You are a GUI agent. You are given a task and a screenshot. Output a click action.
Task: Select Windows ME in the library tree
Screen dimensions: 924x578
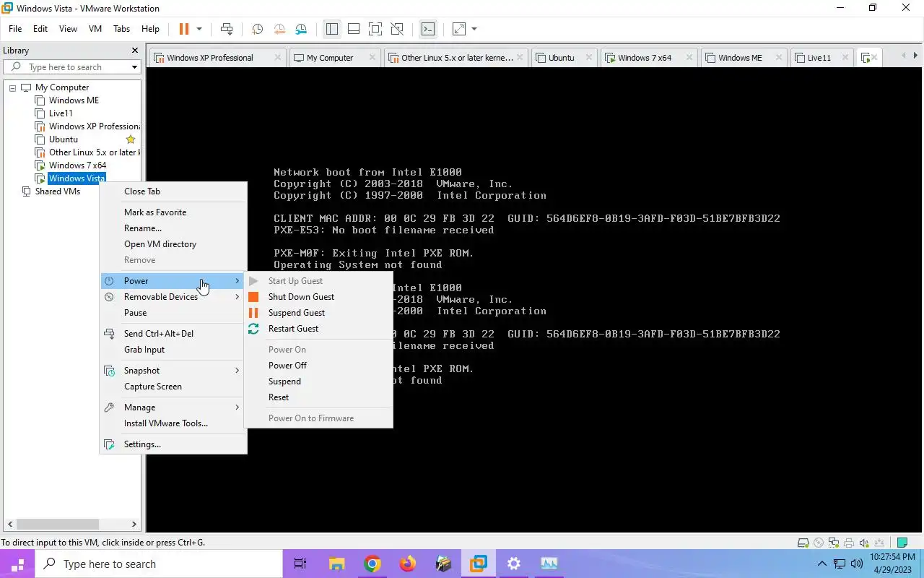tap(74, 100)
